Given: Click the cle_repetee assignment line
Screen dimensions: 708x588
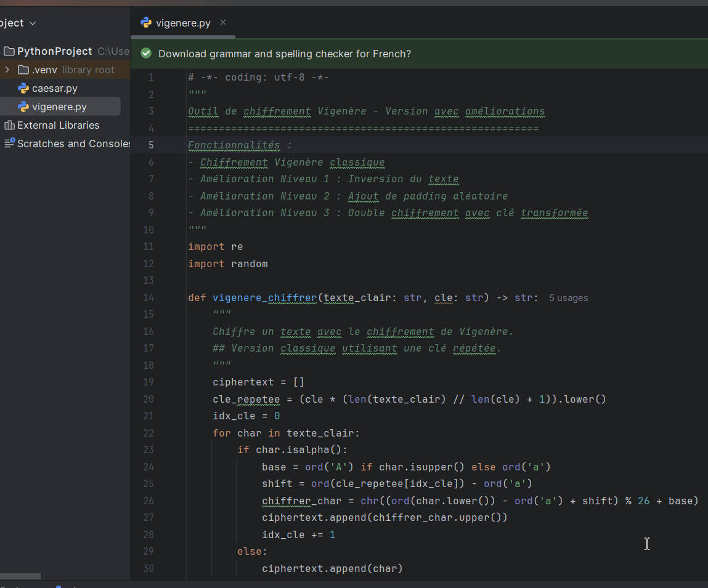Looking at the screenshot, I should (x=409, y=400).
